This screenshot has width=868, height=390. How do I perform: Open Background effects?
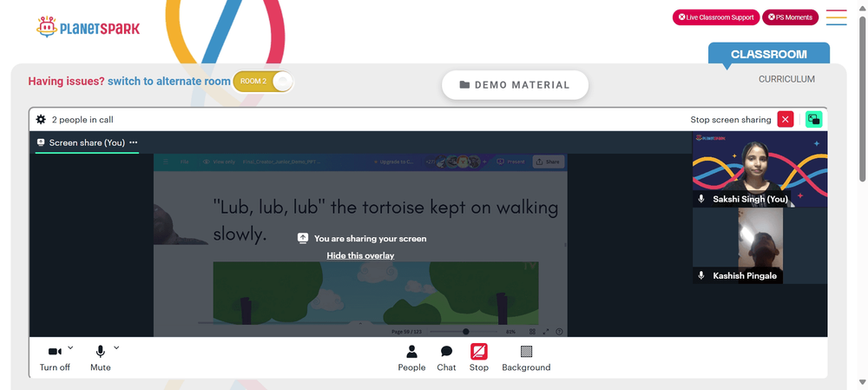click(526, 359)
